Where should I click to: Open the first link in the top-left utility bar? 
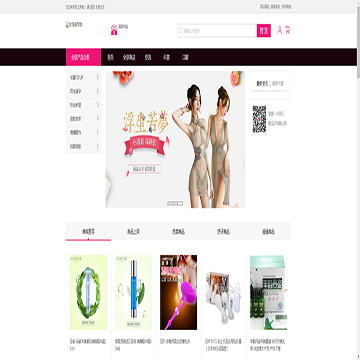click(x=75, y=7)
